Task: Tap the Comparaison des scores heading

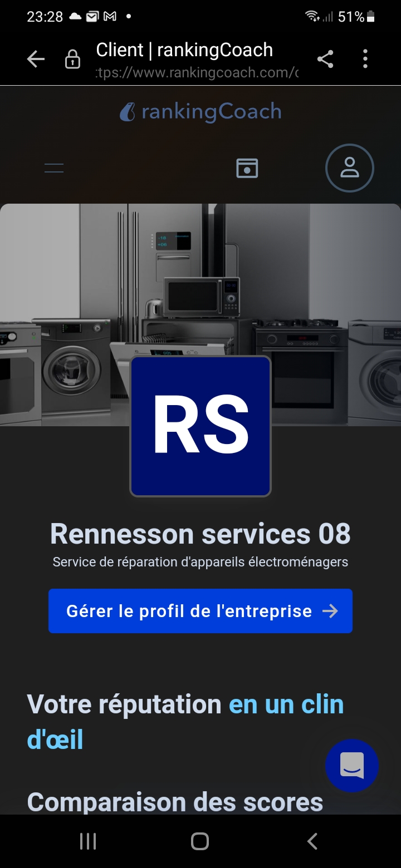Action: [x=175, y=802]
